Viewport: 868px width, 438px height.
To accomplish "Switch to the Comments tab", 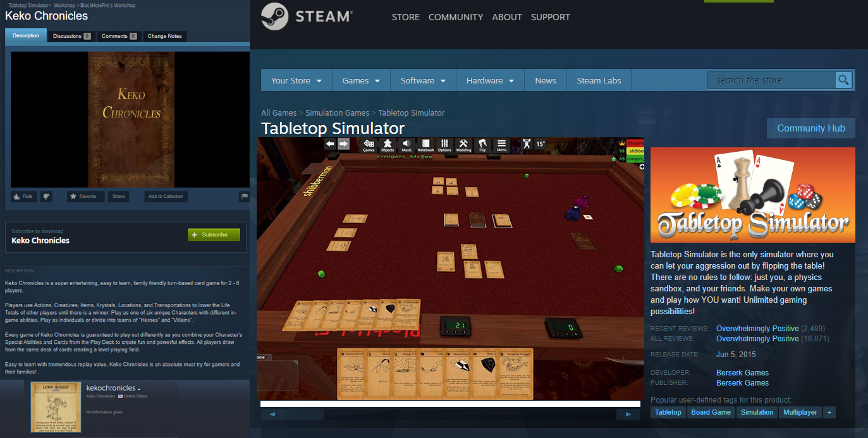I will click(x=119, y=36).
